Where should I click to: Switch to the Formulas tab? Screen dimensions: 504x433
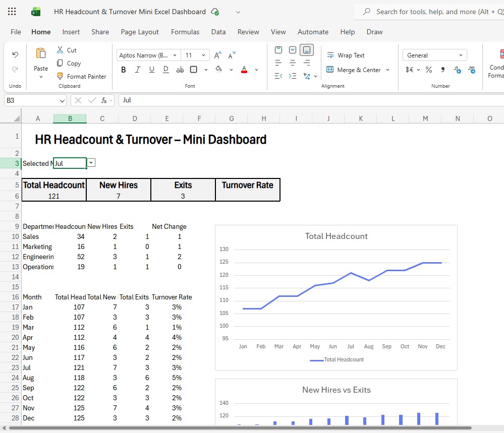tap(185, 31)
